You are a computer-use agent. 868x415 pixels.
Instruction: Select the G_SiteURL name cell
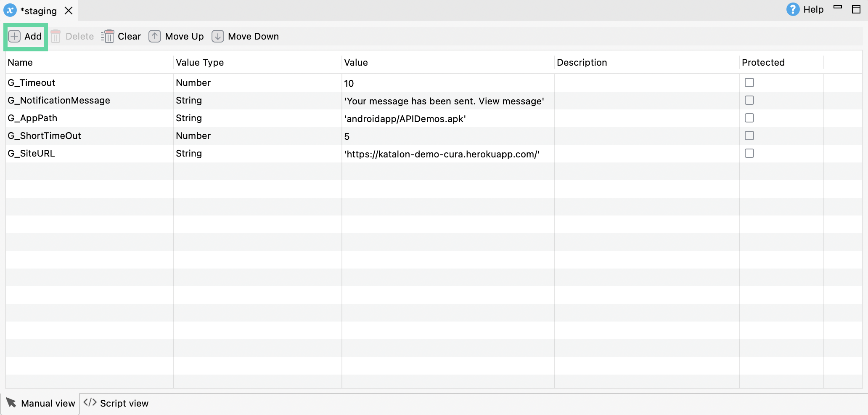[x=90, y=154]
